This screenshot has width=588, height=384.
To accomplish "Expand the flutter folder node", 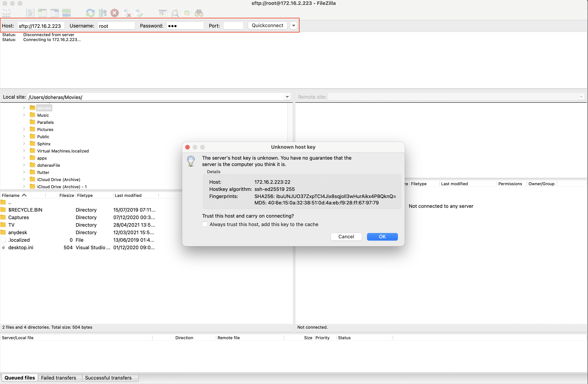I will point(24,172).
